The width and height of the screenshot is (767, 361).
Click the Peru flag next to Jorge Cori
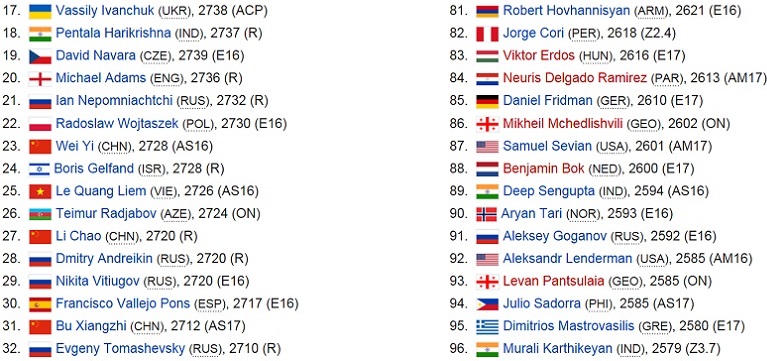[487, 34]
